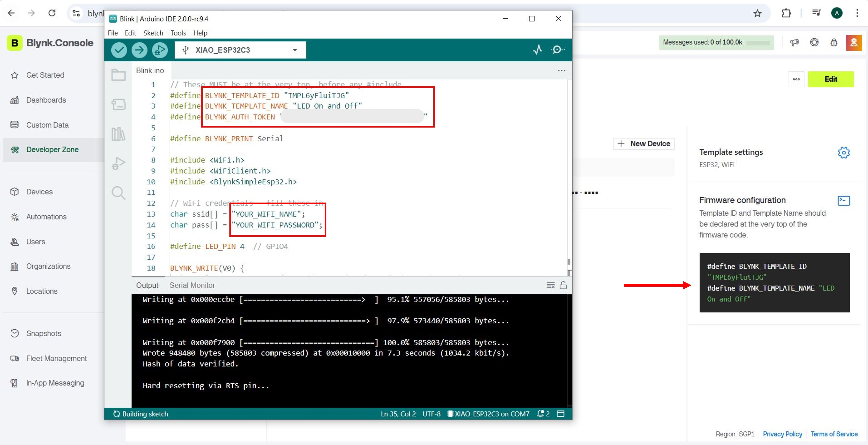Open Users in Blynk sidebar
This screenshot has height=445, width=868.
[x=35, y=242]
